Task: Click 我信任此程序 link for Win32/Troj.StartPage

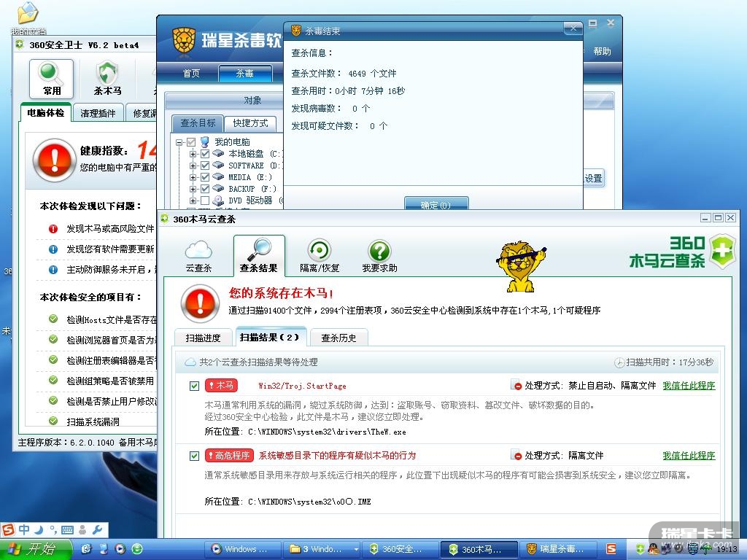Action: 689,386
